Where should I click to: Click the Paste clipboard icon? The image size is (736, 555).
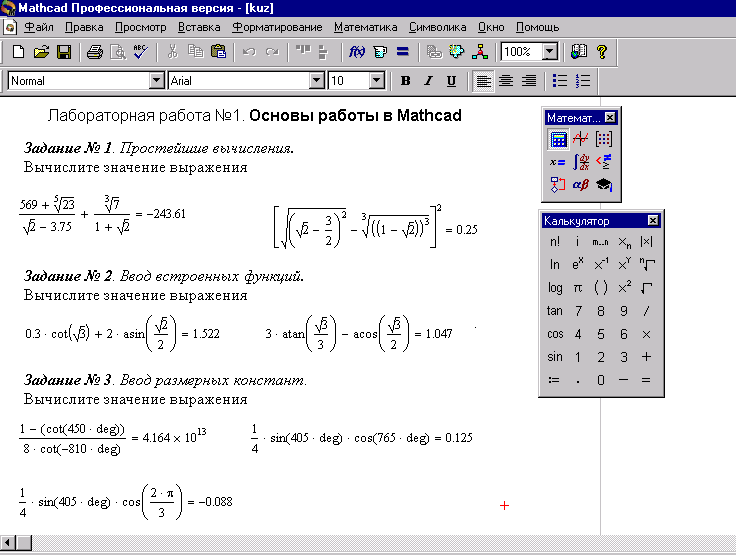tap(218, 52)
